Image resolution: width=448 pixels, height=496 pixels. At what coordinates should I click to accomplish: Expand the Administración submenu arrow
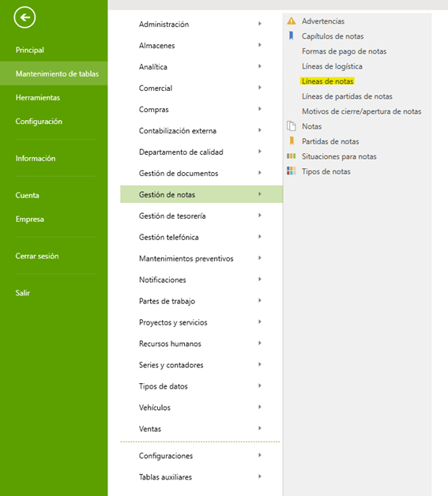pos(260,24)
